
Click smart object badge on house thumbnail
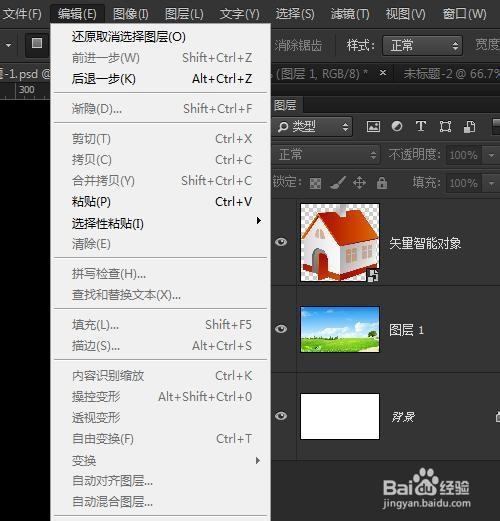coord(372,276)
